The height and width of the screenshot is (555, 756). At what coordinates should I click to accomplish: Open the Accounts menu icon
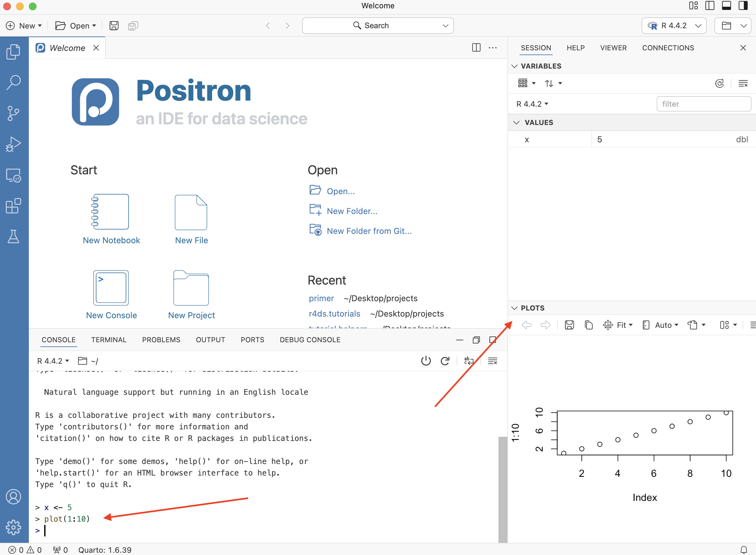(x=13, y=497)
